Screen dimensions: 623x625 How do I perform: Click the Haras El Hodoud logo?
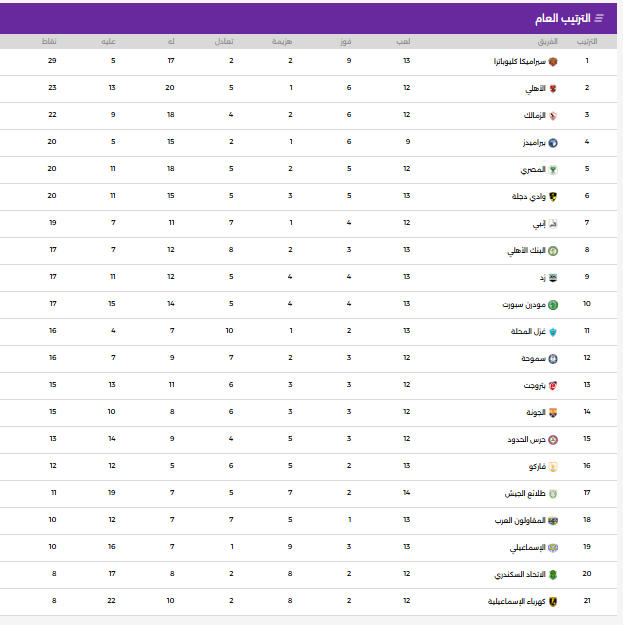(553, 440)
